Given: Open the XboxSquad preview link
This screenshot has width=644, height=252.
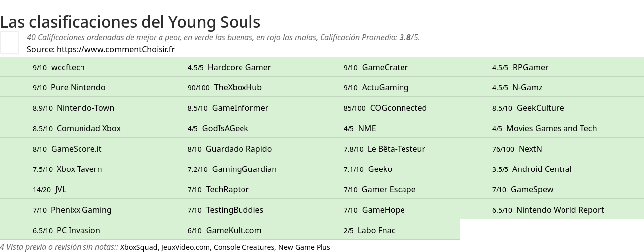Looking at the screenshot, I should (139, 247).
